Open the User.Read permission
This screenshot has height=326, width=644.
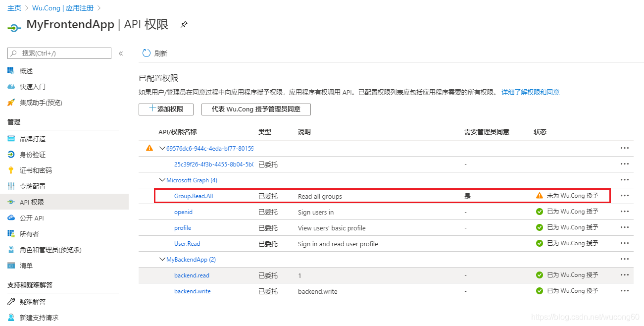click(x=187, y=244)
